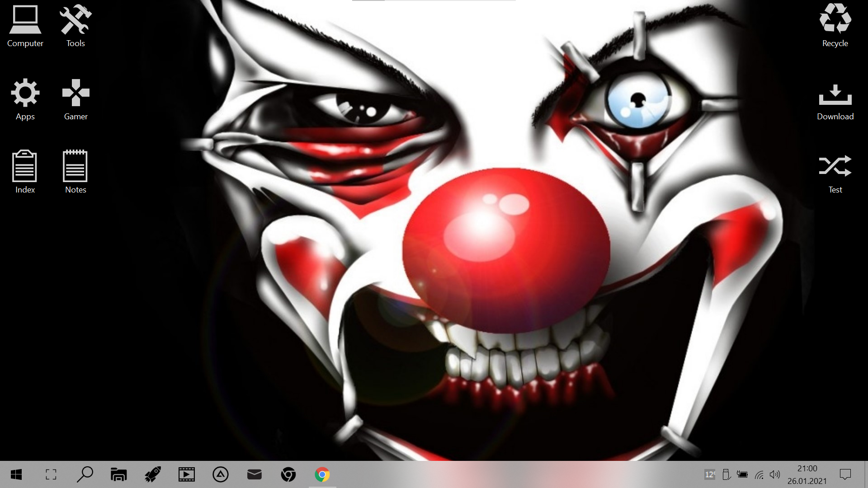This screenshot has width=868, height=488.
Task: Open the Recycle bin icon
Action: coord(835,26)
